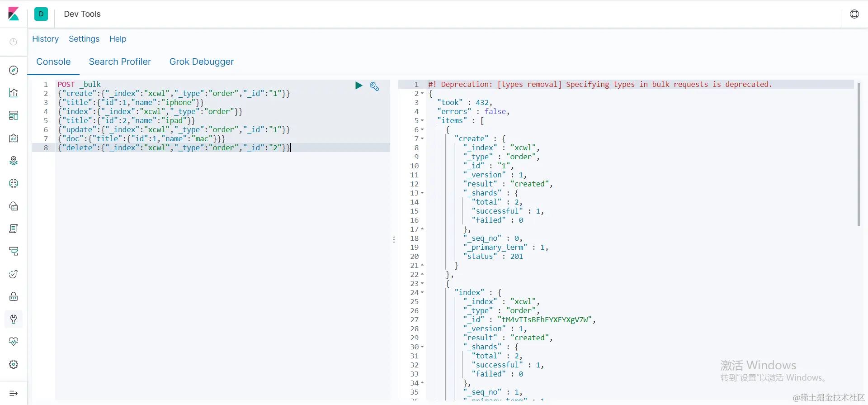868x405 pixels.
Task: Open Management gear icon in sidebar
Action: (14, 364)
